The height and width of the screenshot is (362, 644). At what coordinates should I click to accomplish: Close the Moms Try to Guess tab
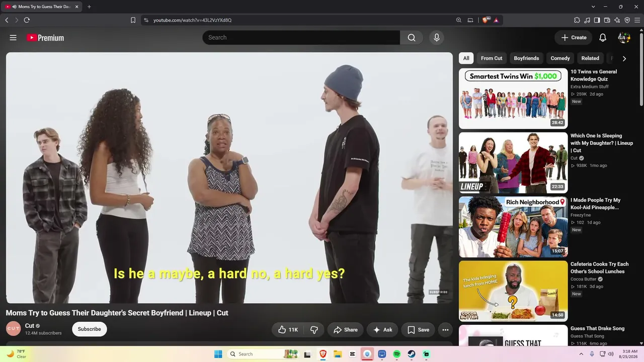(77, 7)
